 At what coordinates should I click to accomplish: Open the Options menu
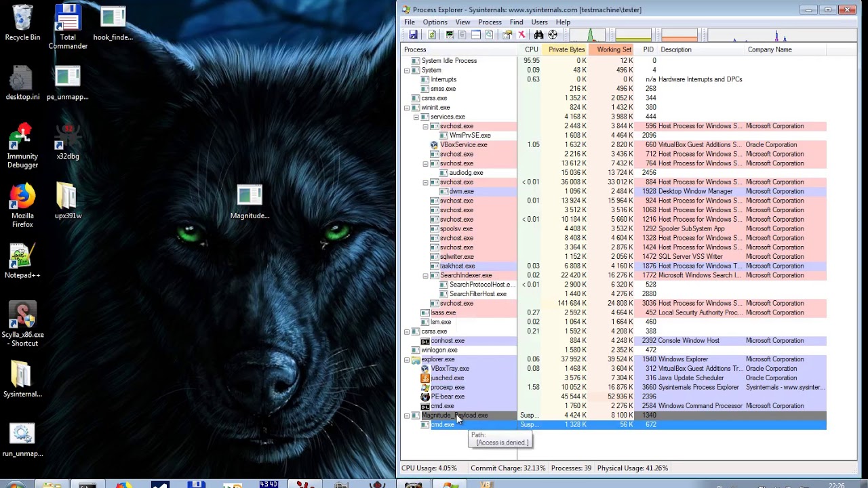(435, 22)
